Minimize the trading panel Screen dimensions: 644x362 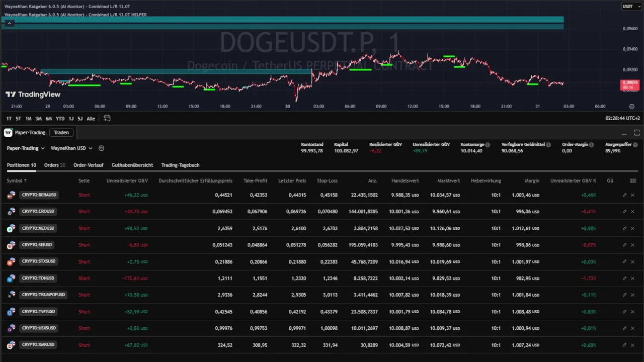[x=624, y=133]
